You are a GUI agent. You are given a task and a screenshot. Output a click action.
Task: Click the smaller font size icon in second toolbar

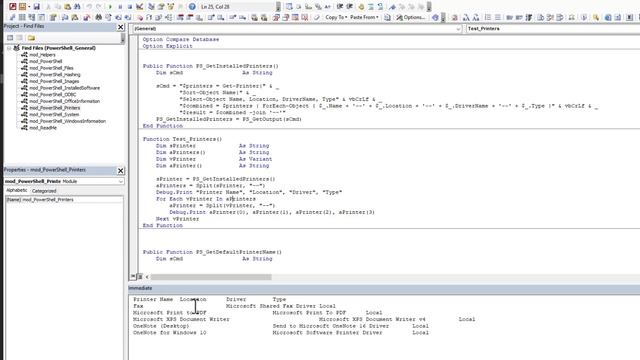coord(476,17)
